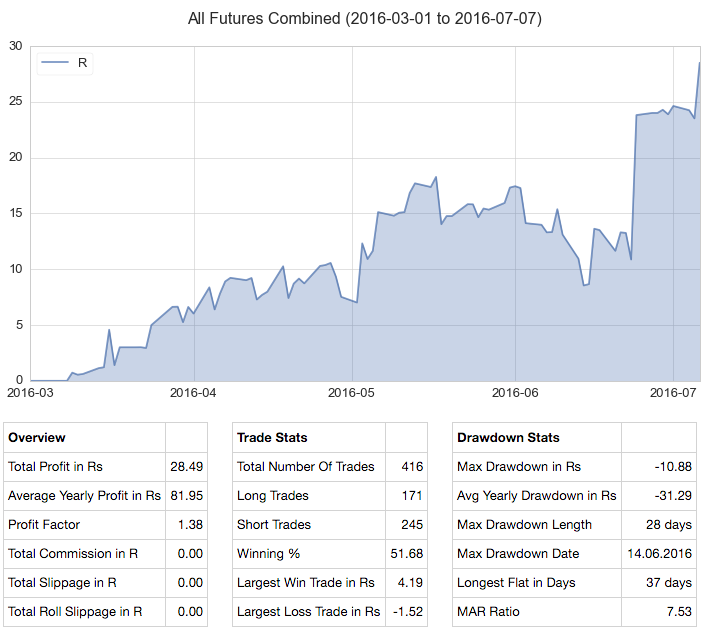Click the MAR Ratio value 7.53
709x634 pixels.
point(678,611)
